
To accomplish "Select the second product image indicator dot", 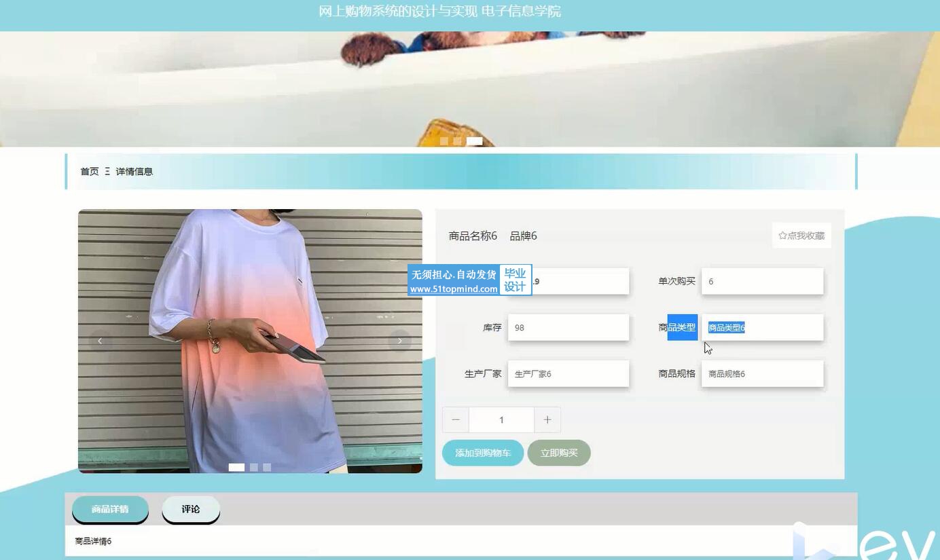I will pos(253,467).
